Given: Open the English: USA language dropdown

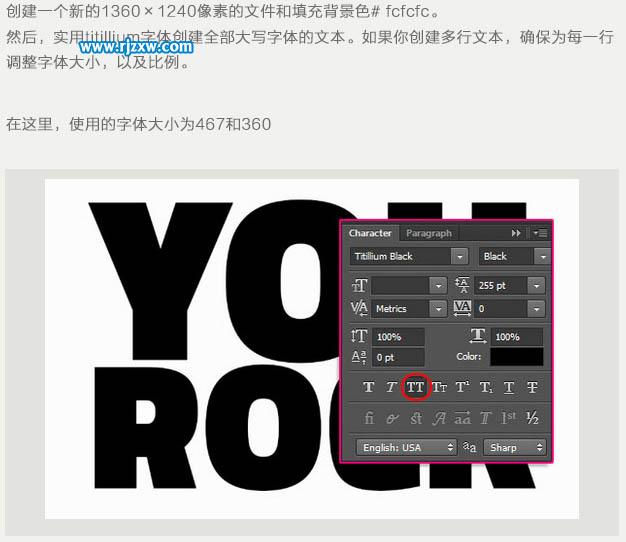Looking at the screenshot, I should [x=406, y=447].
